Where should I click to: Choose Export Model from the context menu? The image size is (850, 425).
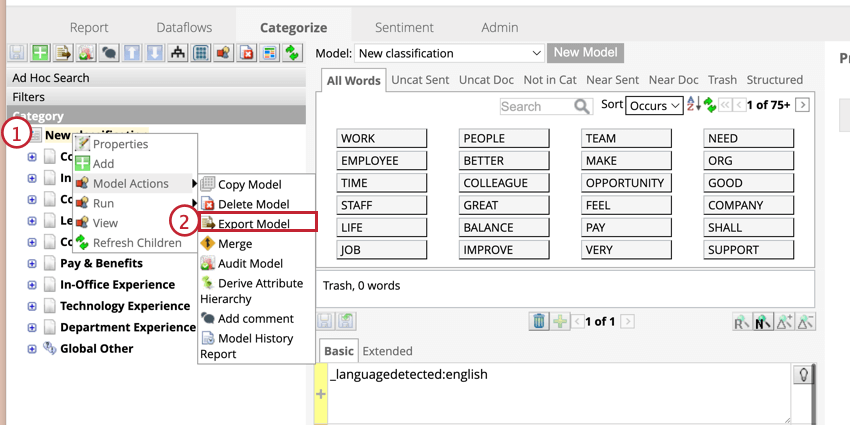[254, 224]
